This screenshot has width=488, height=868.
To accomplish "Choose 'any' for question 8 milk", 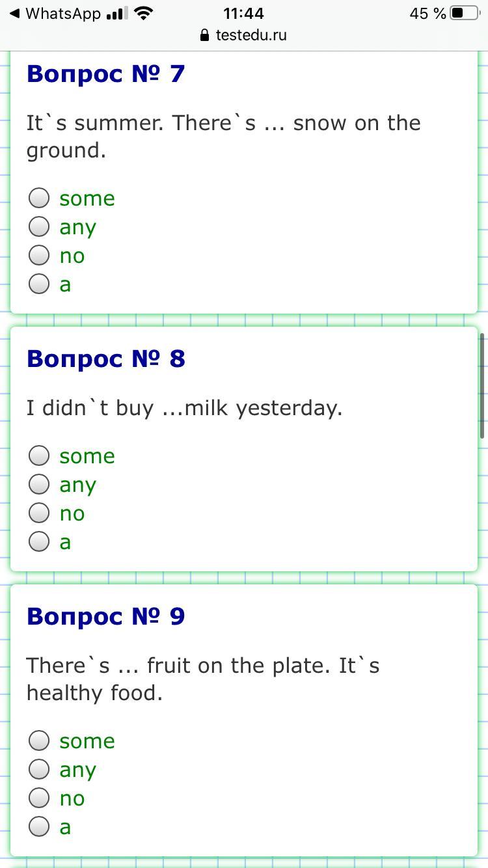I will (39, 484).
